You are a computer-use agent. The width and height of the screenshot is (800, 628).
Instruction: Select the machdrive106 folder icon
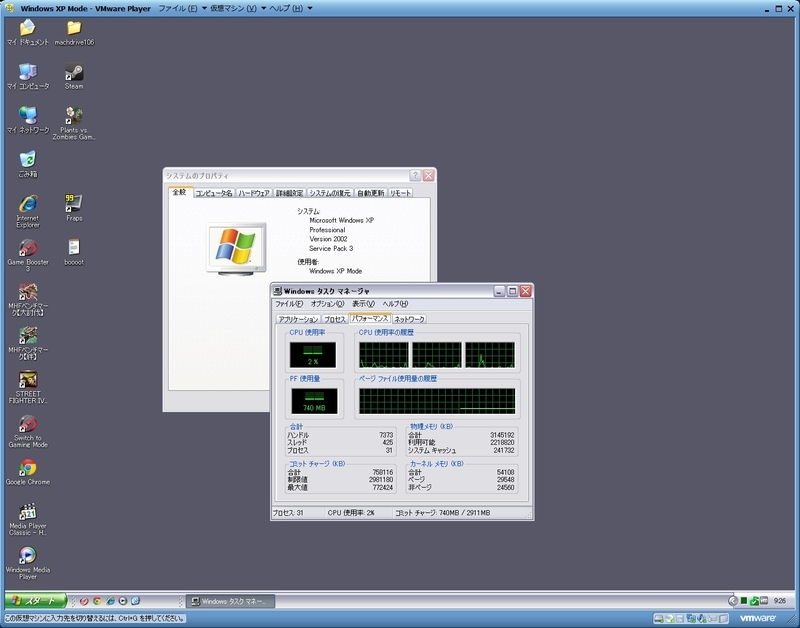(74, 32)
